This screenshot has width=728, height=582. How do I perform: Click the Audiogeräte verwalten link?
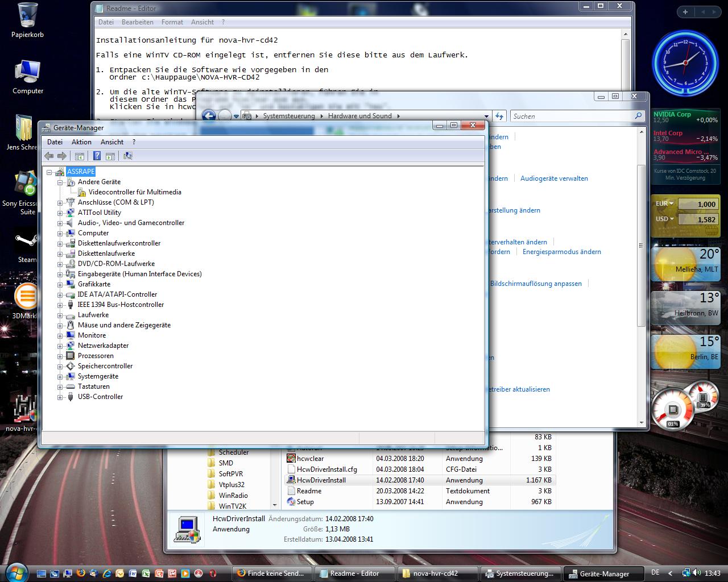(554, 178)
